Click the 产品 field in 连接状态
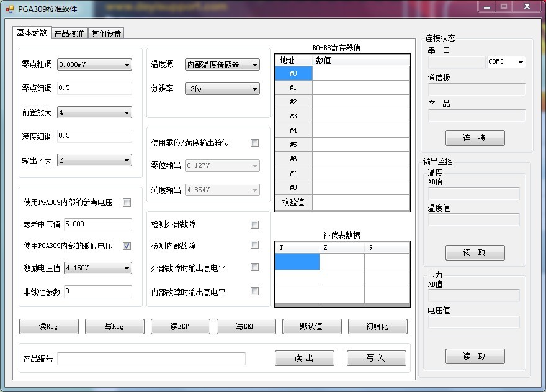This screenshot has width=546, height=392. point(477,115)
